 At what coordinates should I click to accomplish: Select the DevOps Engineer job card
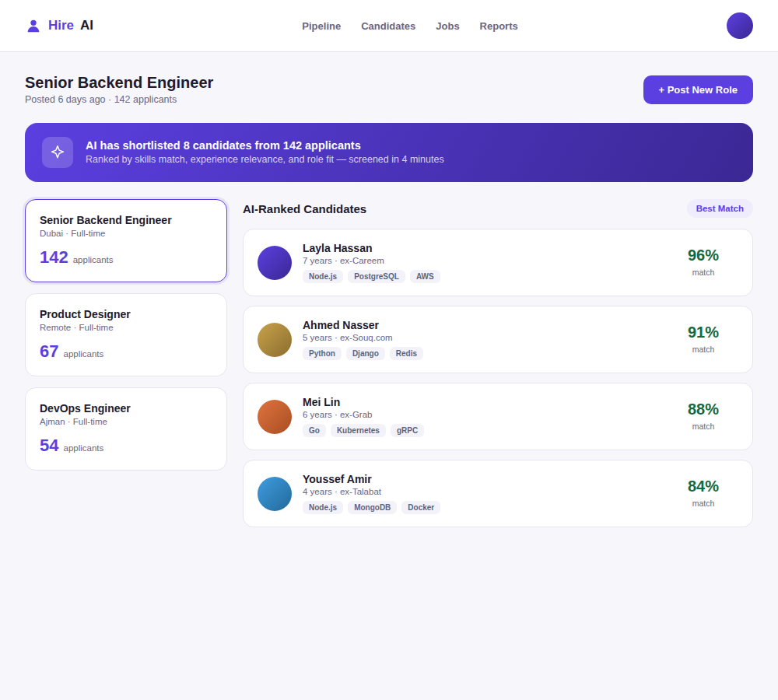tap(126, 429)
